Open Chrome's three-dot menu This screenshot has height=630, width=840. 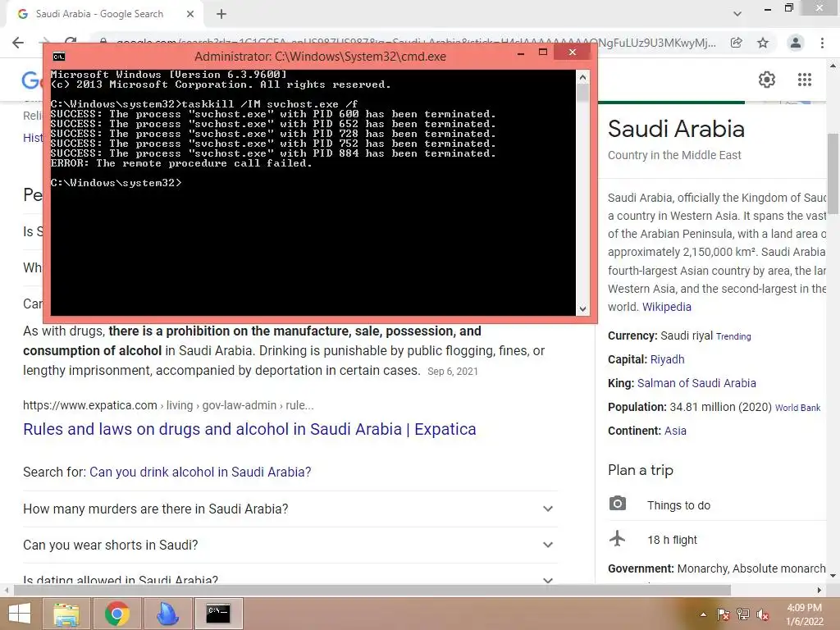[x=822, y=43]
